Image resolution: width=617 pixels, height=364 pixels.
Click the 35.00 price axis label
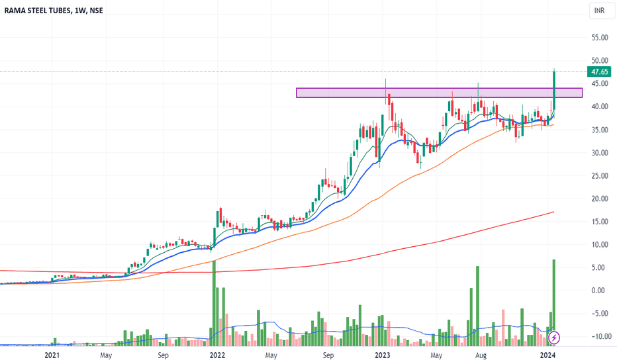point(600,130)
